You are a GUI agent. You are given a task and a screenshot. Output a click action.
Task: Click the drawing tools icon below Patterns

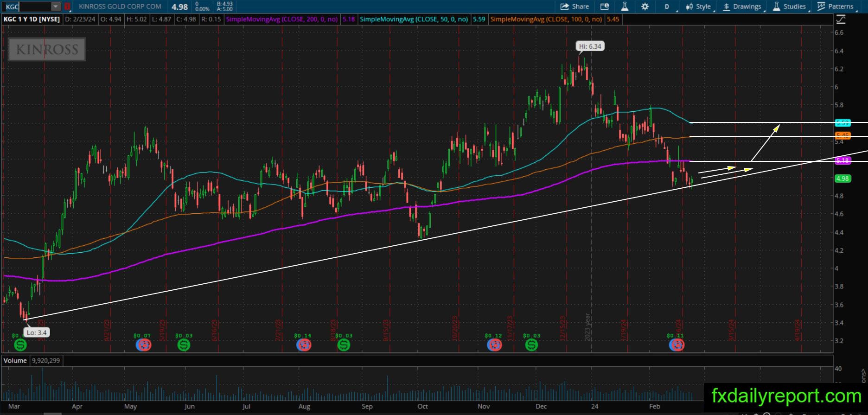tap(841, 19)
